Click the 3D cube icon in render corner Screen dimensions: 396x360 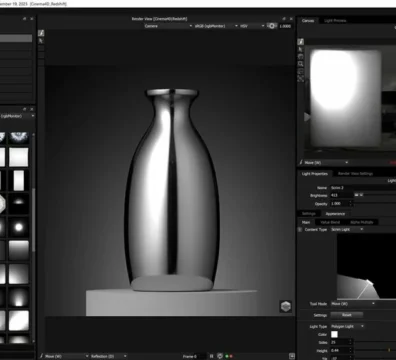point(286,306)
